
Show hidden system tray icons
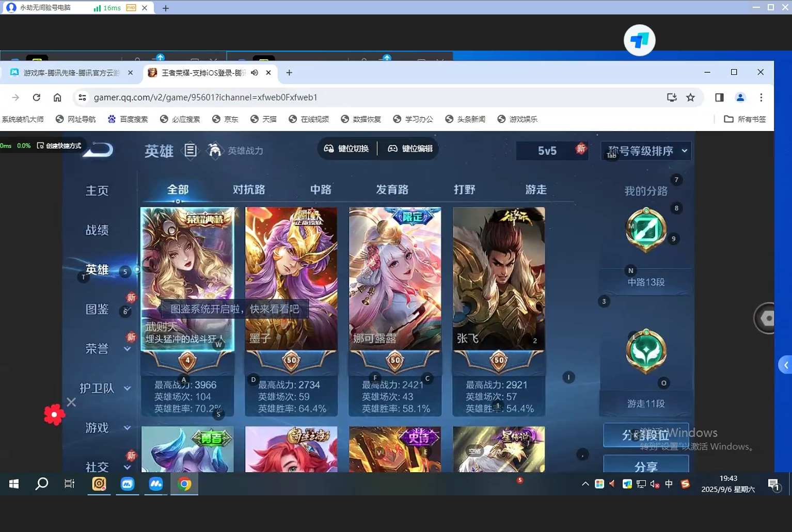tap(585, 484)
